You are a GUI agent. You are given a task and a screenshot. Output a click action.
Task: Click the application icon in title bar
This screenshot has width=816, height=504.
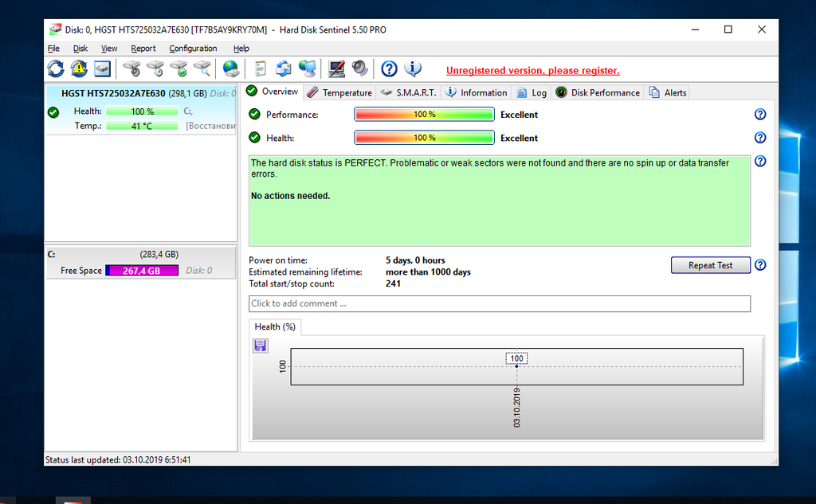point(55,29)
